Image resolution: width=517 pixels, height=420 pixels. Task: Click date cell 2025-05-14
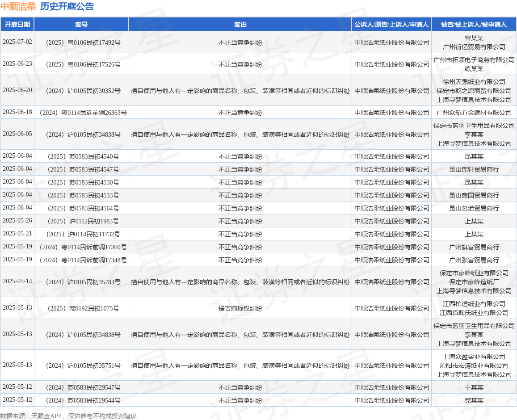(17, 281)
